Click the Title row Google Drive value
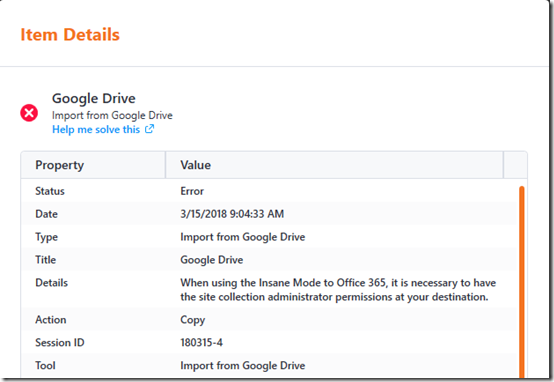Image resolution: width=554 pixels, height=382 pixels. [212, 260]
